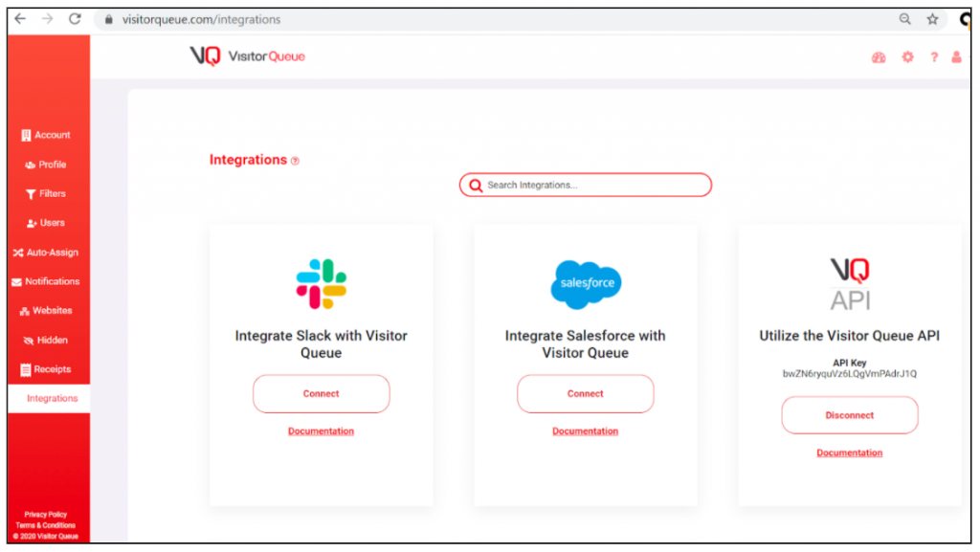Screen dimensions: 980x552
Task: Click the info icon beside Integrations heading
Action: coord(295,161)
